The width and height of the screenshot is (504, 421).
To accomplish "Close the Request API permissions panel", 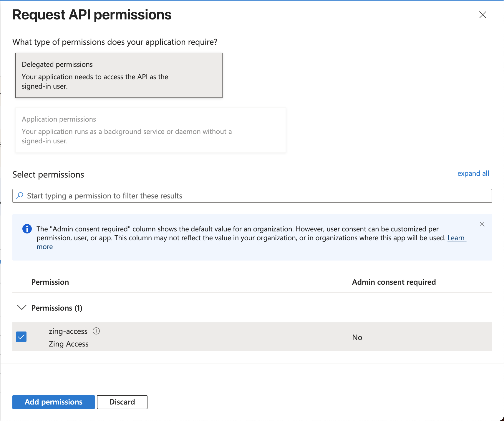I will (x=483, y=15).
